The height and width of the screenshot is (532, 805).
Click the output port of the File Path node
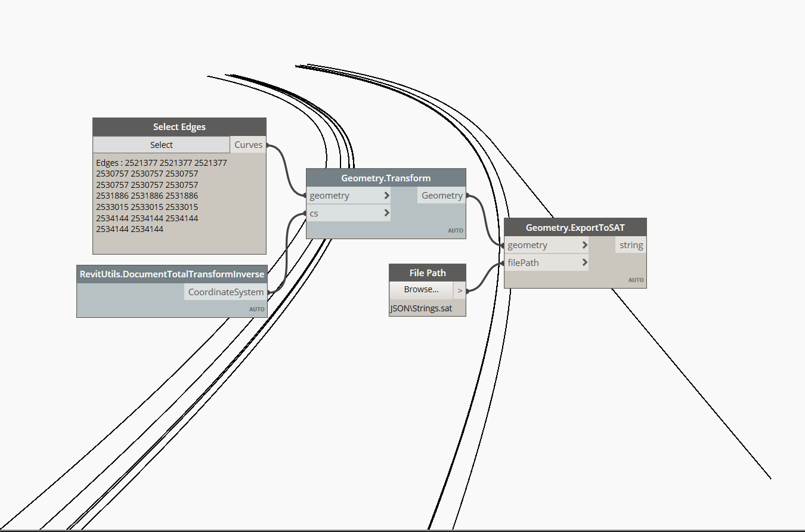point(466,290)
